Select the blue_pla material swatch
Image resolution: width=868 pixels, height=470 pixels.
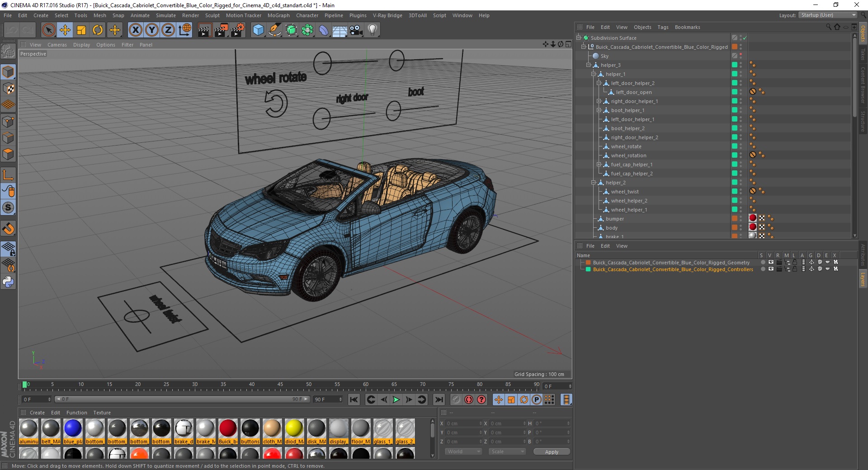pos(73,431)
